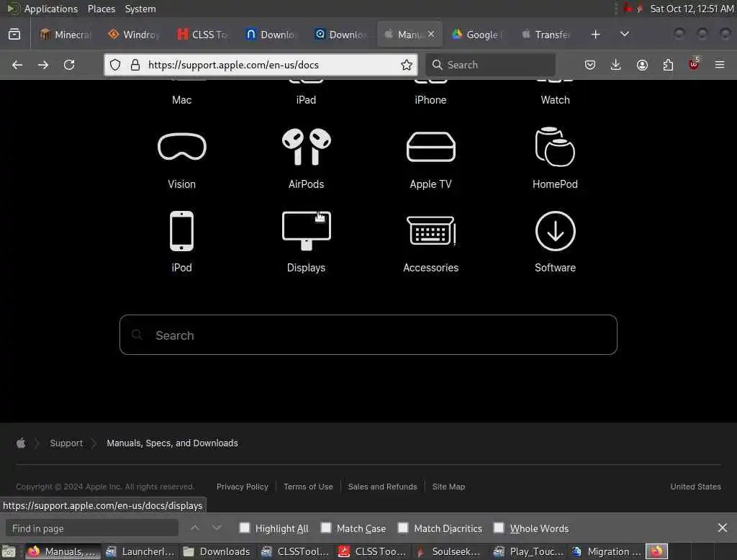Click the URL address bar

click(261, 65)
